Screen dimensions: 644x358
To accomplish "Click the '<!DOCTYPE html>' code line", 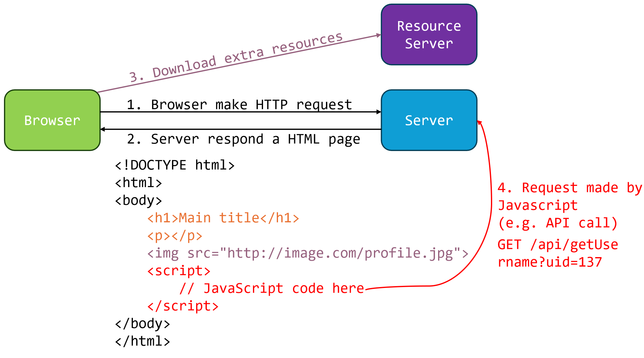I will pyautogui.click(x=174, y=165).
